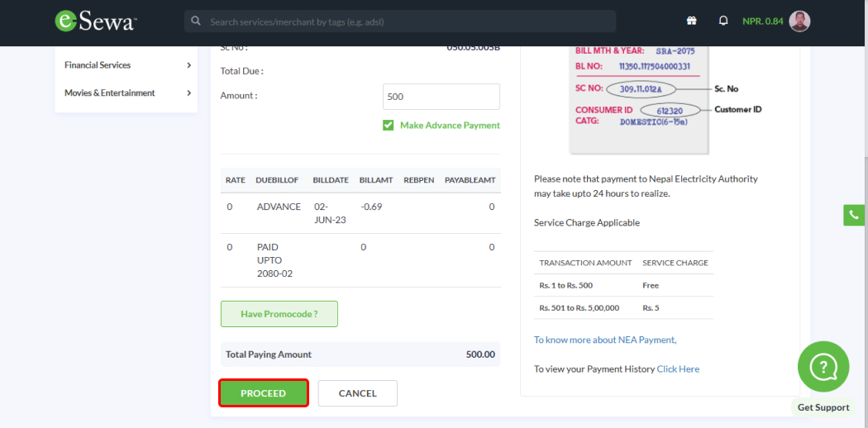Click the Total Due label
This screenshot has height=428, width=868.
pyautogui.click(x=242, y=71)
